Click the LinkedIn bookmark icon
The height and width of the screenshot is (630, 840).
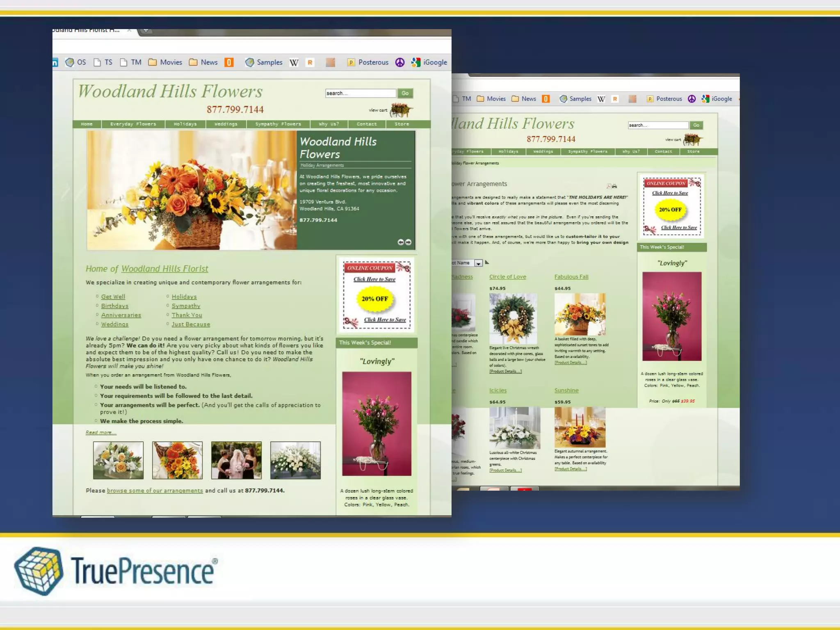tap(55, 62)
